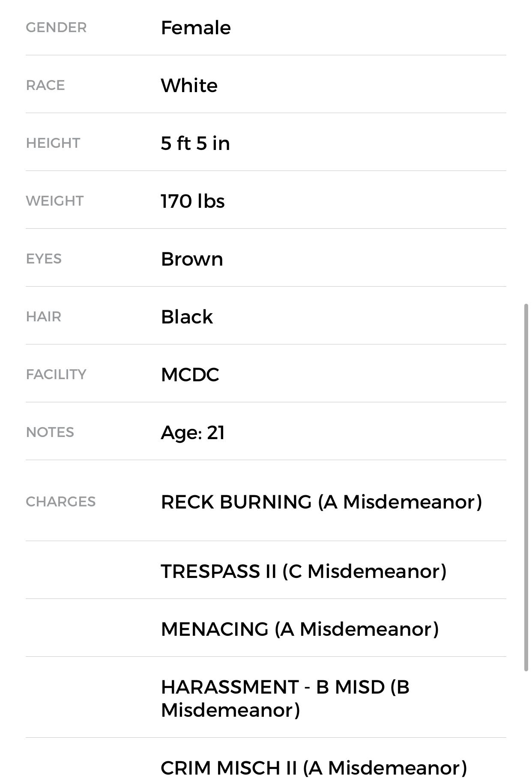Click the Age: 21 note
532x784 pixels.
pyautogui.click(x=193, y=433)
